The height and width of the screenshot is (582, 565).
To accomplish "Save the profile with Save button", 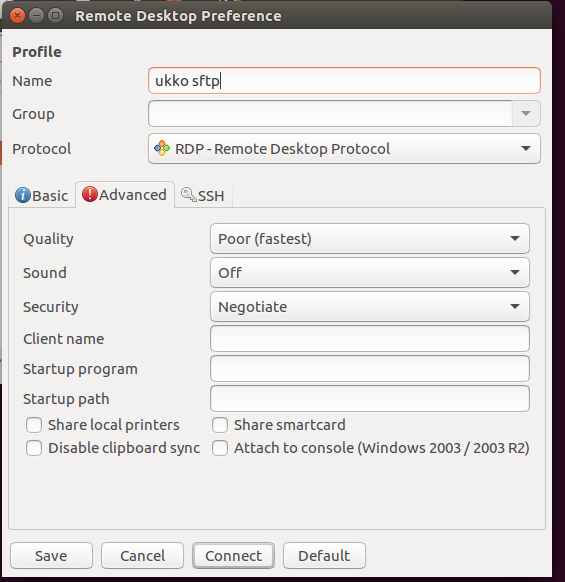I will 51,556.
